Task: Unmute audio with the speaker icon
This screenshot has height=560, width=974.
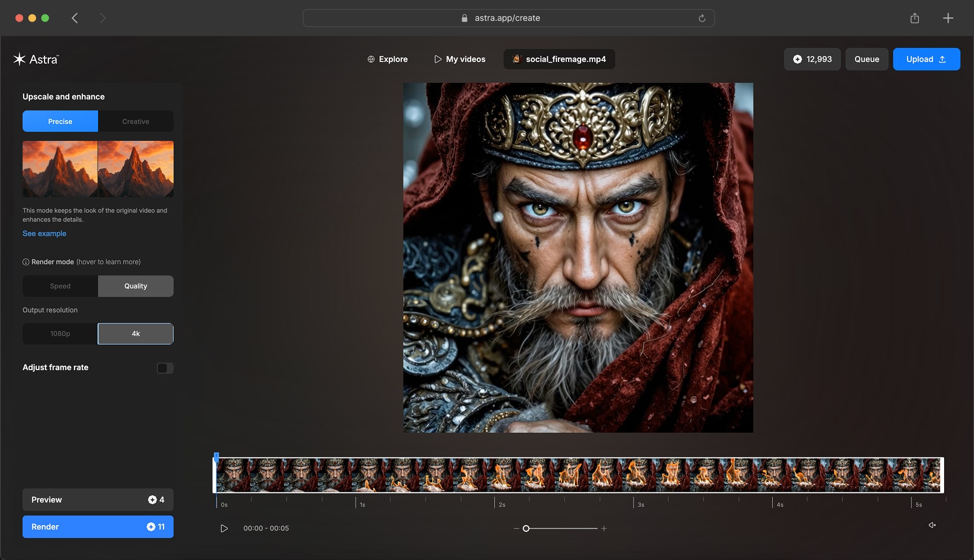Action: (932, 525)
